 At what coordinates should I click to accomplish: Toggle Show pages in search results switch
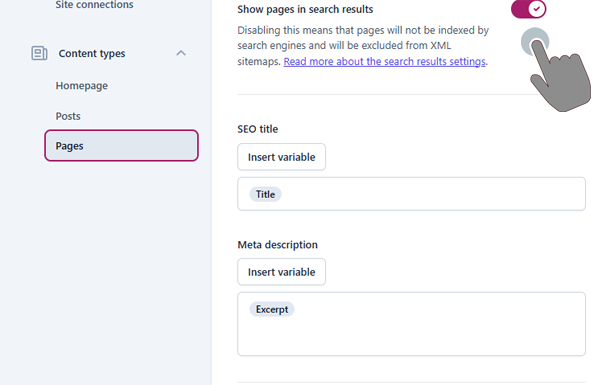coord(528,9)
